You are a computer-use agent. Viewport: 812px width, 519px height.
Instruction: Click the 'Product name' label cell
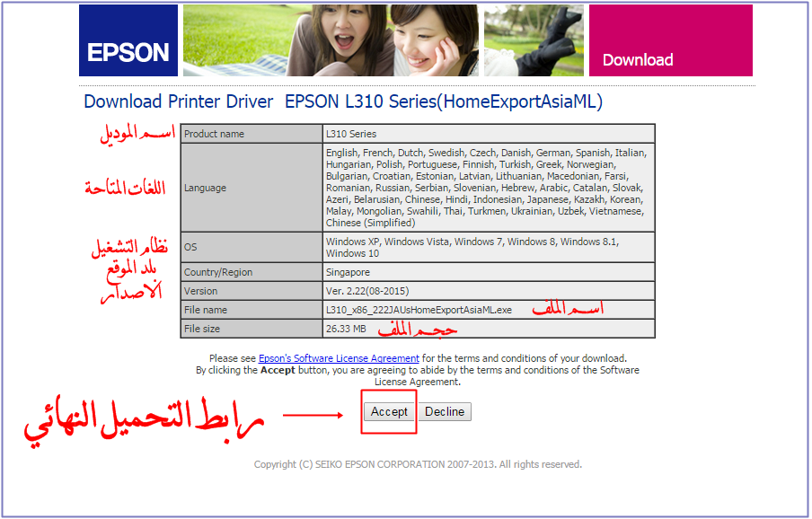(252, 134)
